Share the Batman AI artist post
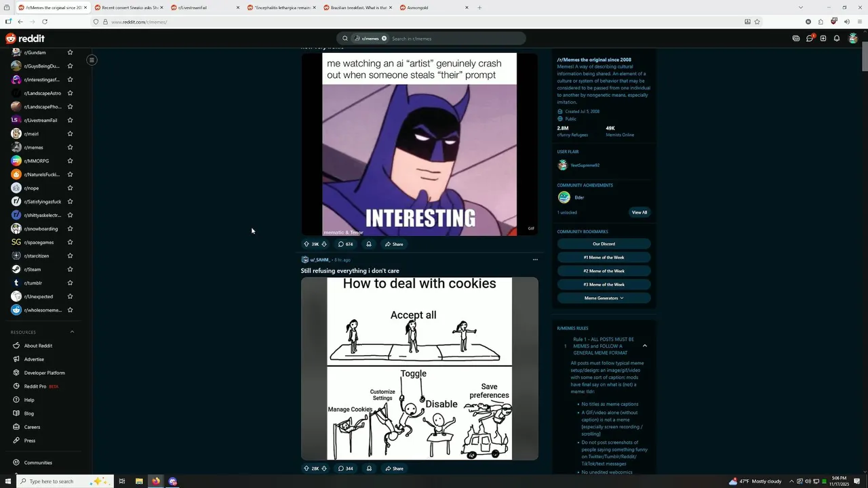 394,244
